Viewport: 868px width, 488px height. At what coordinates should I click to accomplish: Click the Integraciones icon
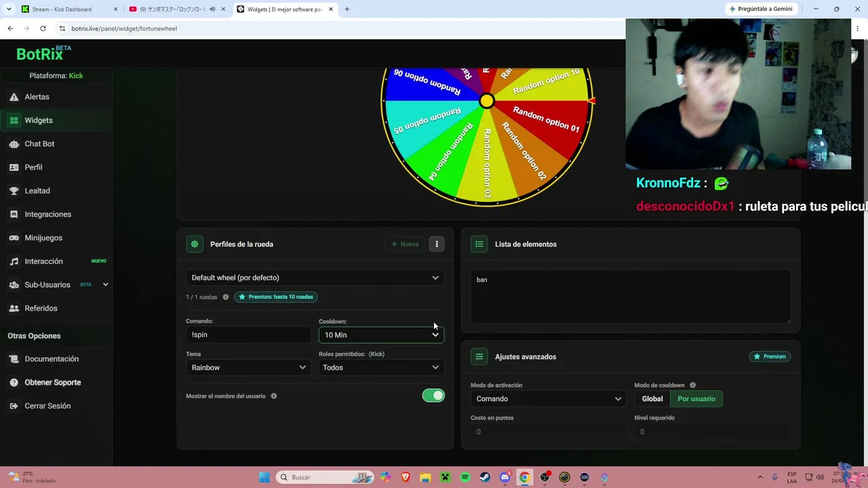pos(14,214)
